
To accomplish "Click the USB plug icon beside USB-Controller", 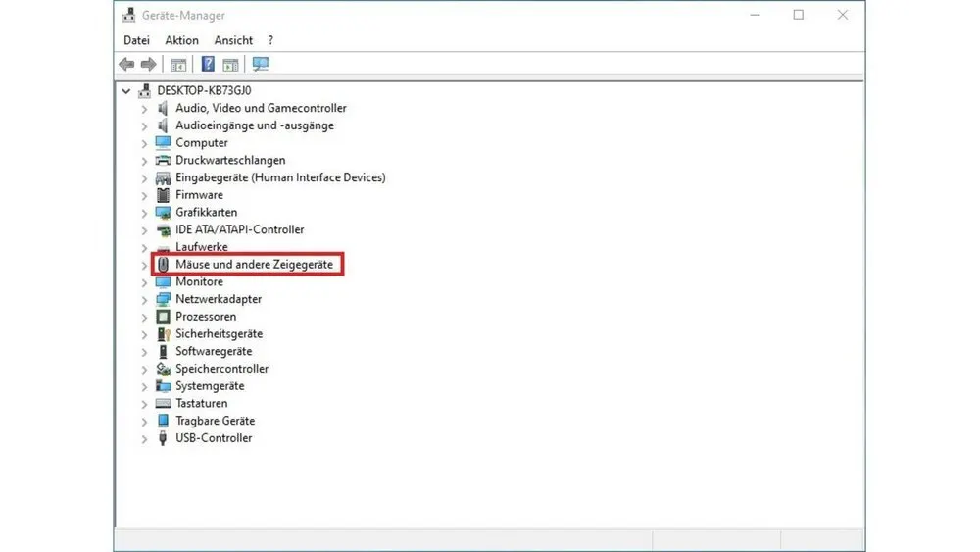I will point(163,438).
